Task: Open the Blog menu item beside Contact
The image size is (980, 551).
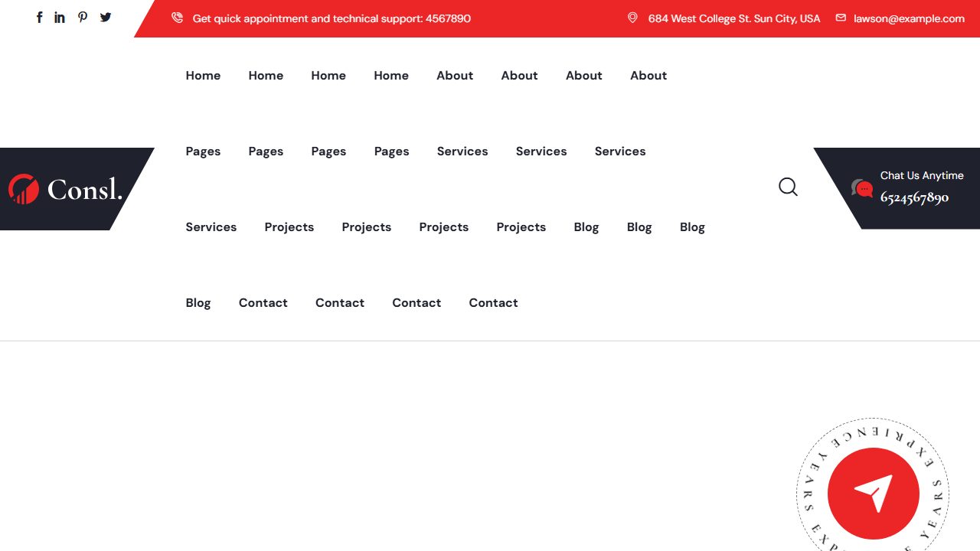Action: tap(198, 303)
